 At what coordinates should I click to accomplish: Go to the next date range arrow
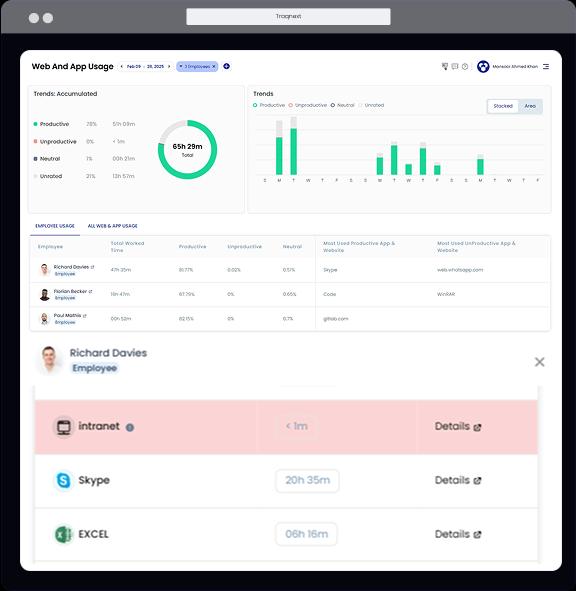tap(169, 66)
